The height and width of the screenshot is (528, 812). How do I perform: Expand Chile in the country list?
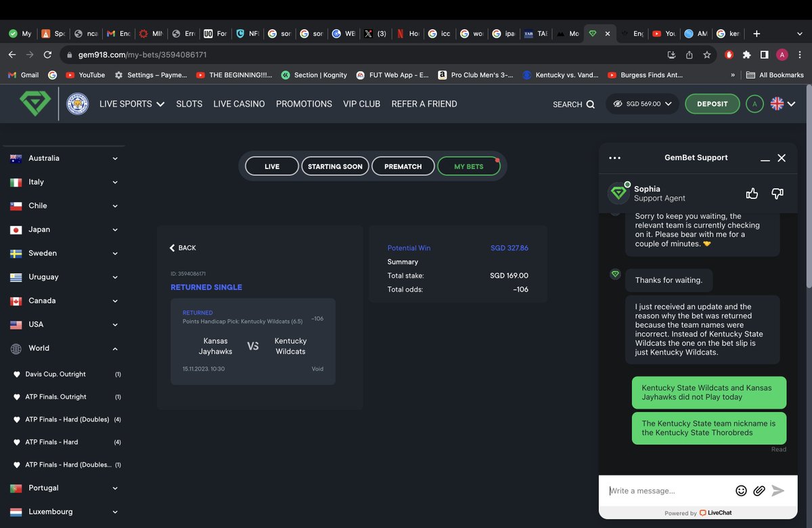pyautogui.click(x=64, y=206)
